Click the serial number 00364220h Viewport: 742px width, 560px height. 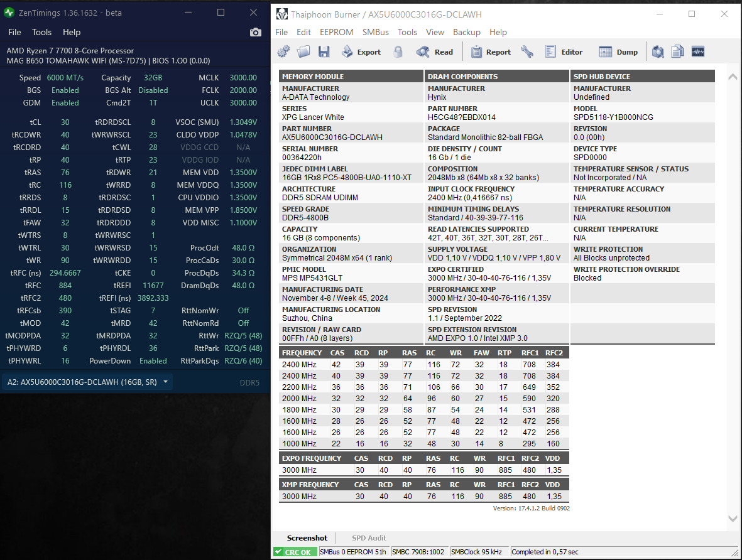point(302,158)
